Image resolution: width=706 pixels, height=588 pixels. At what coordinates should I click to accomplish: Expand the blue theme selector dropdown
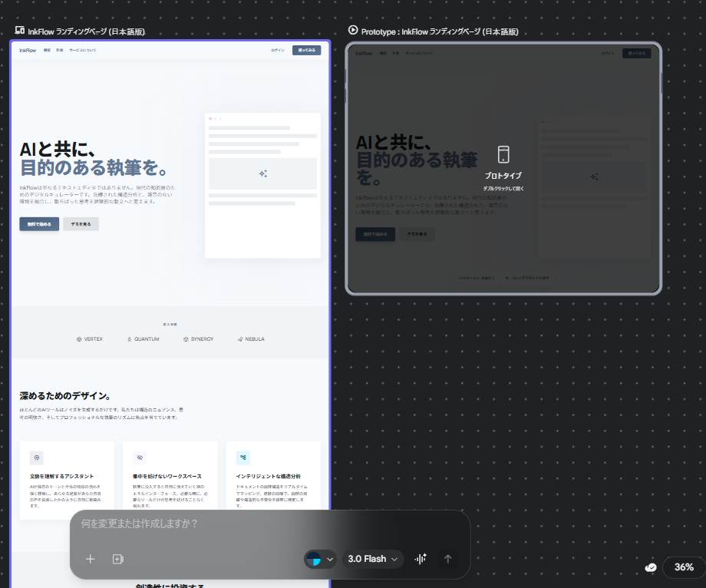point(321,559)
